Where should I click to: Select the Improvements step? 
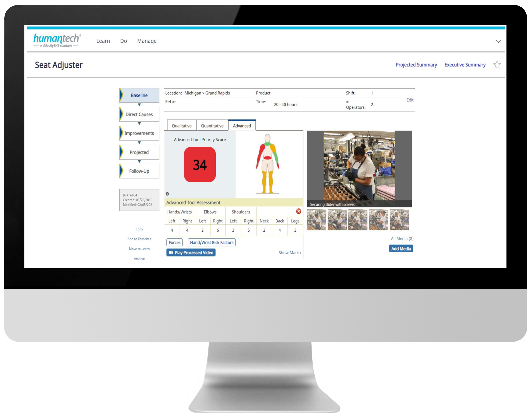coord(139,133)
